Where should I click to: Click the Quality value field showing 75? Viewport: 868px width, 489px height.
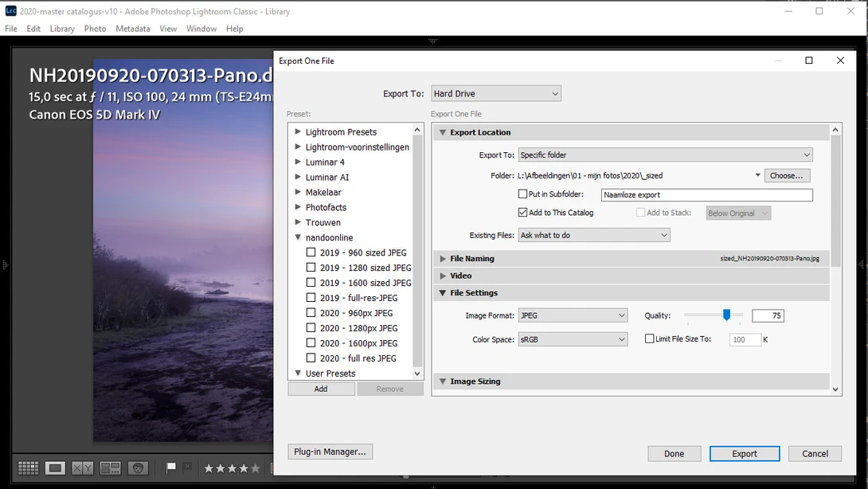pos(768,315)
